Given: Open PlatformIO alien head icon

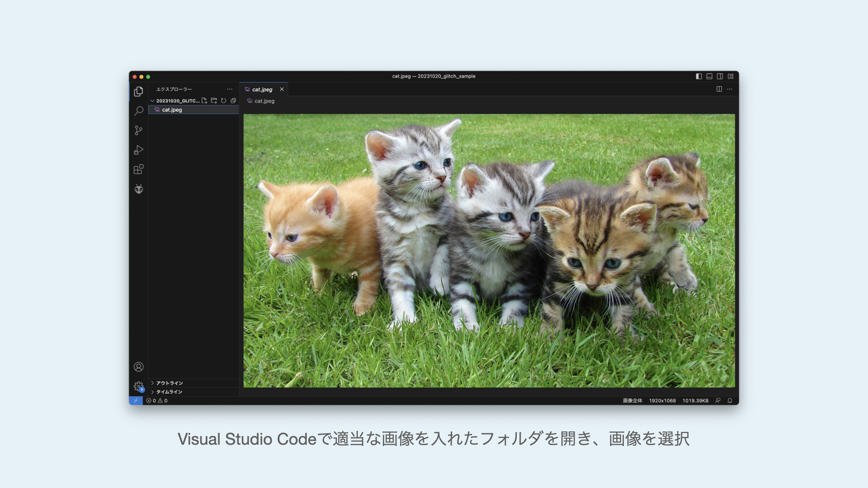Looking at the screenshot, I should coord(139,189).
